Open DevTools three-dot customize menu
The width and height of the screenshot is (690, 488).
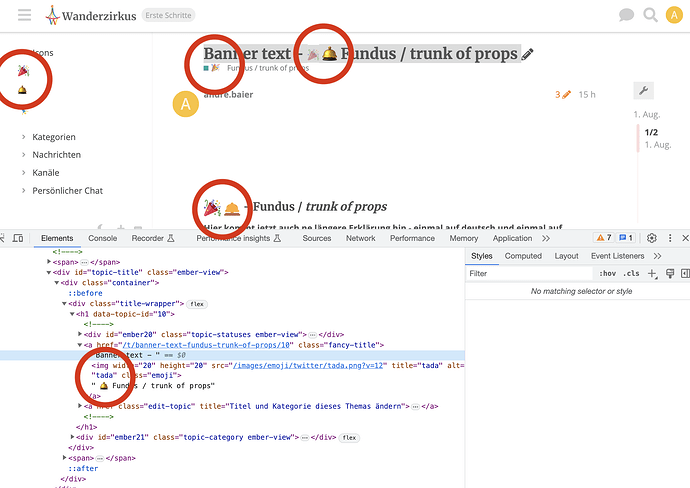tap(670, 238)
